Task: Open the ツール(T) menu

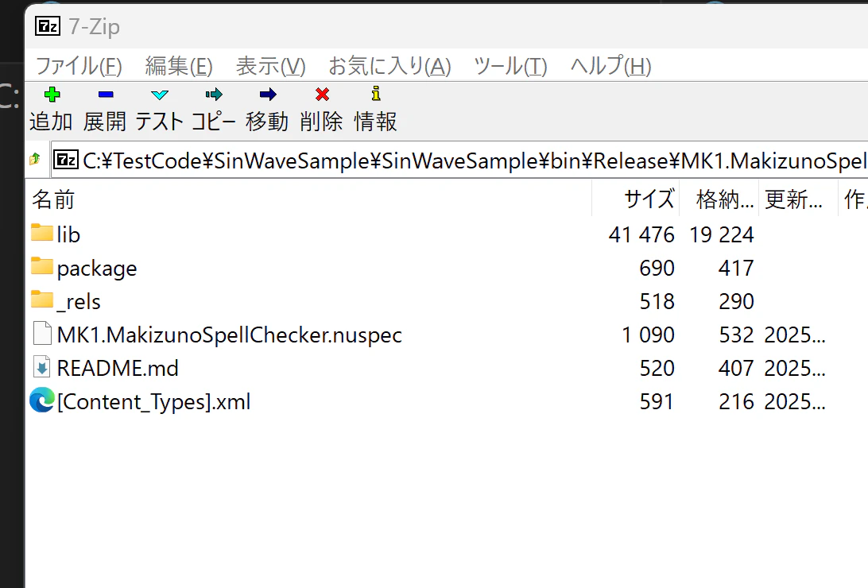Action: click(510, 67)
